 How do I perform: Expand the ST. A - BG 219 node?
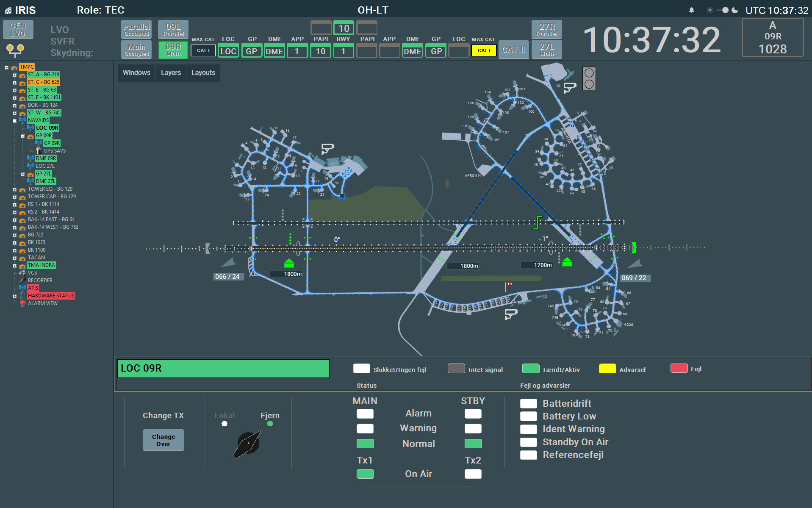point(14,75)
